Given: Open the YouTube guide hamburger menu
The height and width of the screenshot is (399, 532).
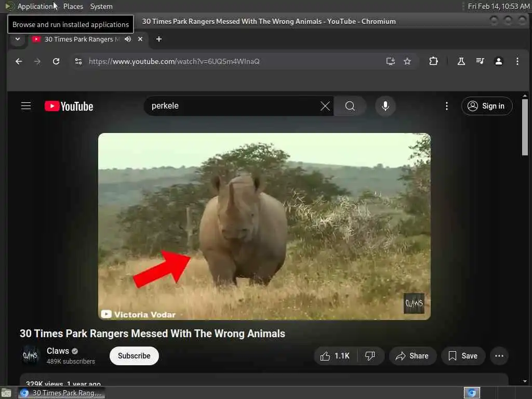Looking at the screenshot, I should (x=26, y=106).
